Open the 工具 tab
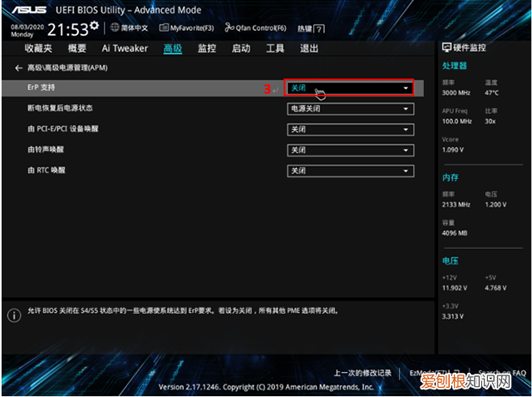Image resolution: width=532 pixels, height=397 pixels. (275, 48)
